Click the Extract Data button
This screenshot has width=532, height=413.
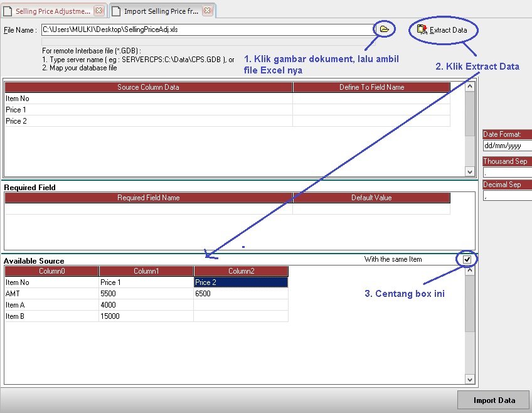pyautogui.click(x=442, y=30)
